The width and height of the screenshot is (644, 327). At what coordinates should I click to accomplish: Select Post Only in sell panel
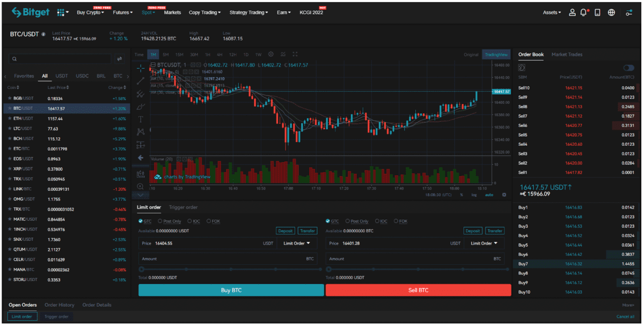pyautogui.click(x=357, y=221)
